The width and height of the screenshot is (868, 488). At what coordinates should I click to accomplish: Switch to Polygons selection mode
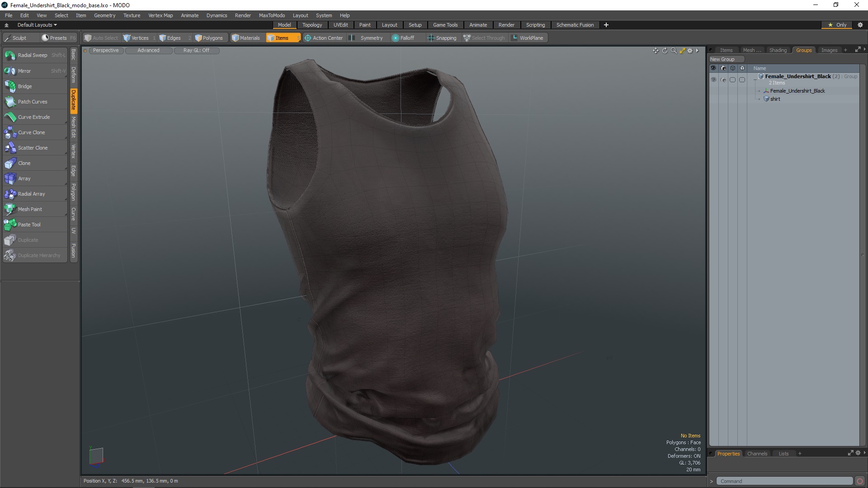(209, 38)
